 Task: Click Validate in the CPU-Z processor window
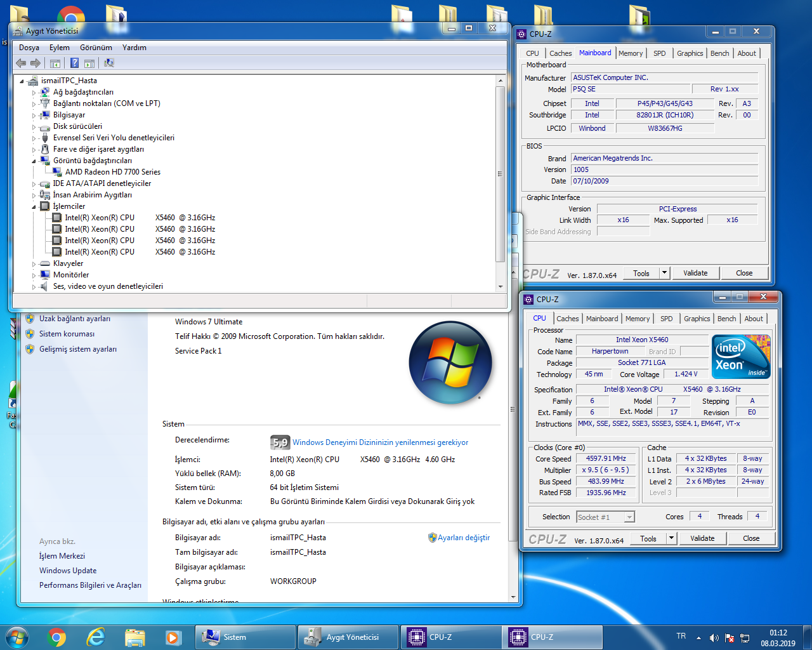(x=702, y=538)
